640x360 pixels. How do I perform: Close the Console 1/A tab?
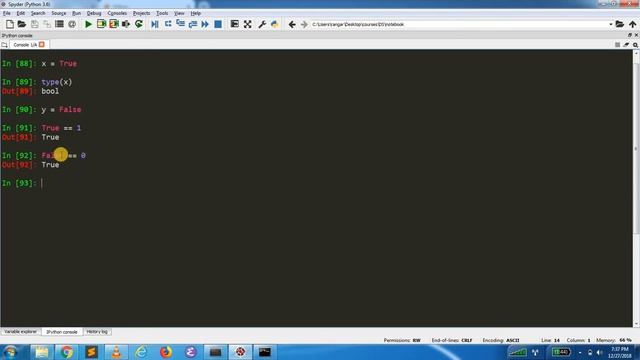[42, 44]
